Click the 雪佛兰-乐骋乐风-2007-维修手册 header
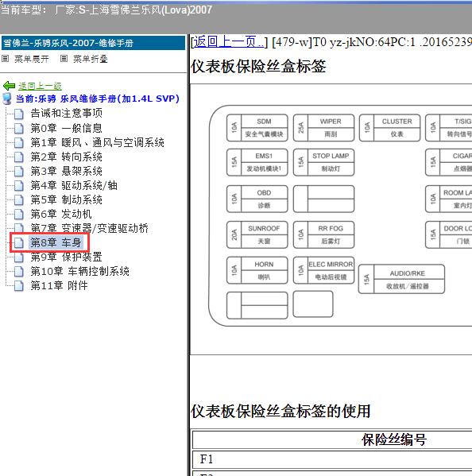The width and height of the screenshot is (472, 476). pyautogui.click(x=93, y=43)
